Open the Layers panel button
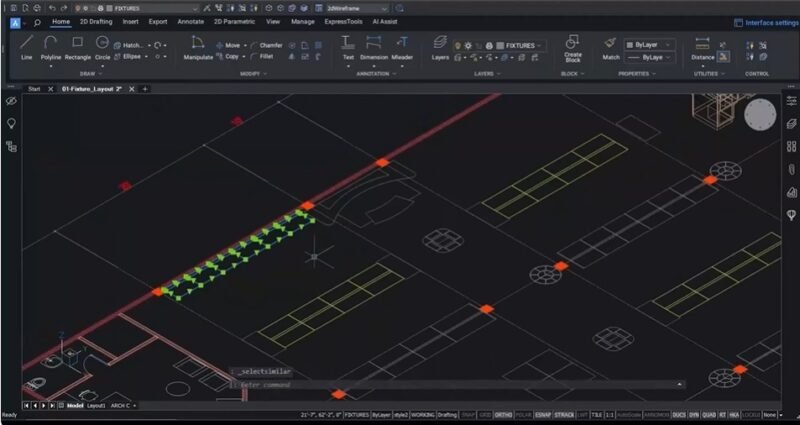The image size is (800, 425). coord(440,48)
